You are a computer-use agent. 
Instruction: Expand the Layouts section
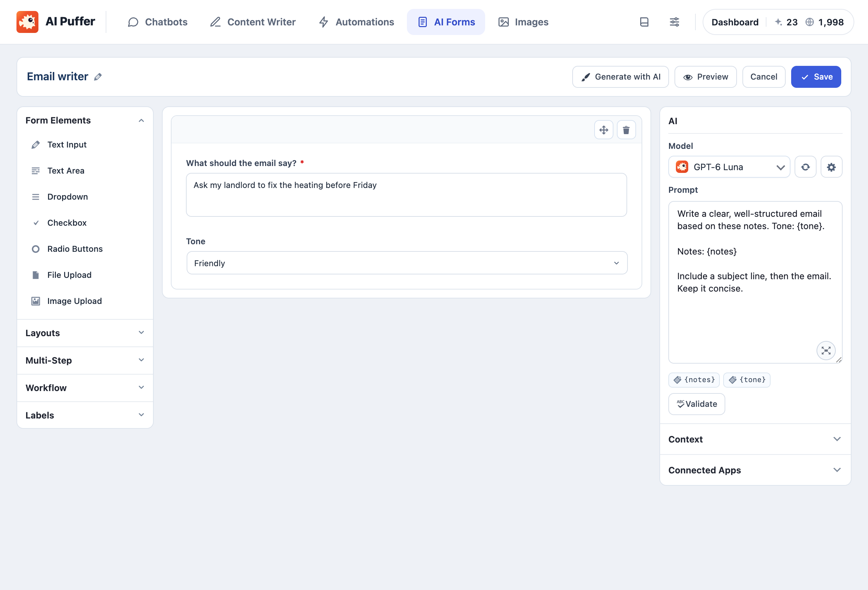[85, 333]
